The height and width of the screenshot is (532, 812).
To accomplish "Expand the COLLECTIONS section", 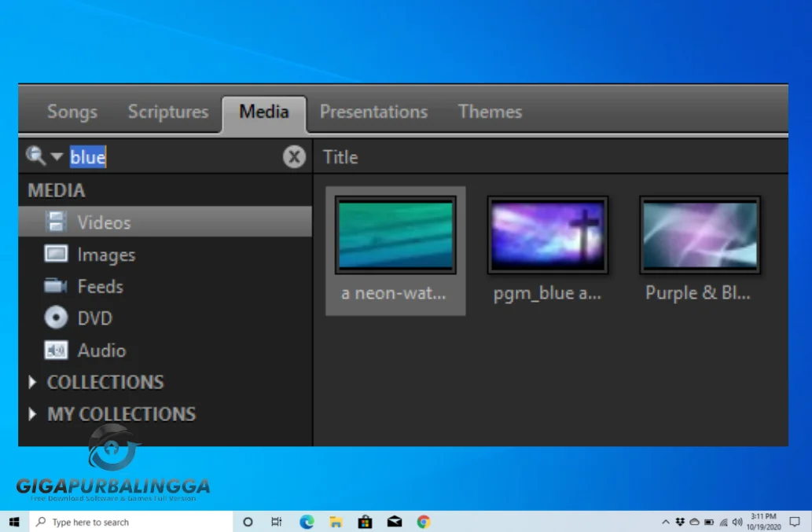I will (x=33, y=383).
